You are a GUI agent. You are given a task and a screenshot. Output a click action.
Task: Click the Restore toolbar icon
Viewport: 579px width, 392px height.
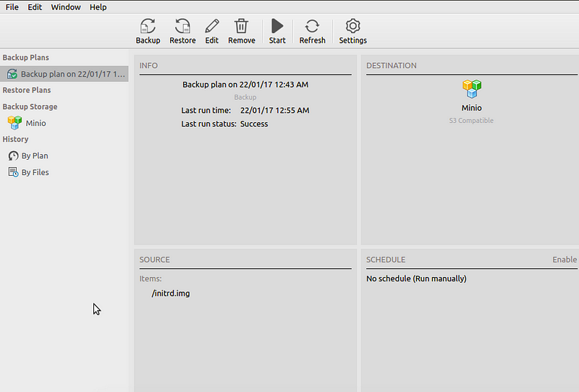coord(182,27)
